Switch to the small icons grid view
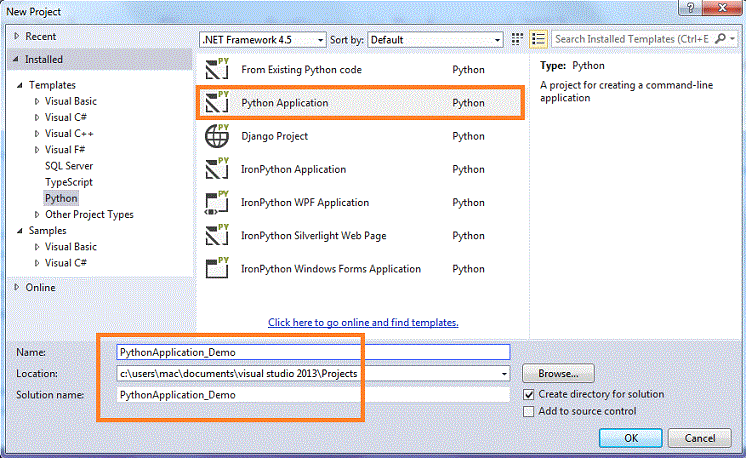746x458 pixels. point(518,39)
